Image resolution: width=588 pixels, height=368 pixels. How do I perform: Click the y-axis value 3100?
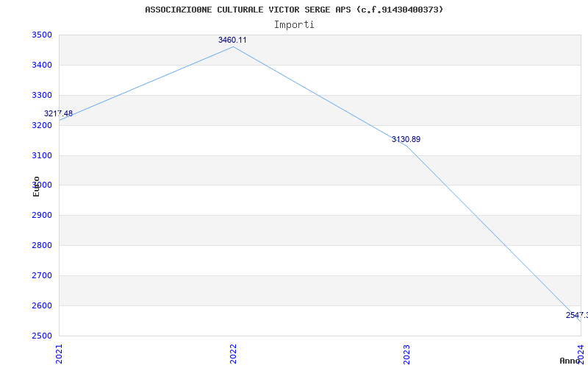click(x=42, y=155)
